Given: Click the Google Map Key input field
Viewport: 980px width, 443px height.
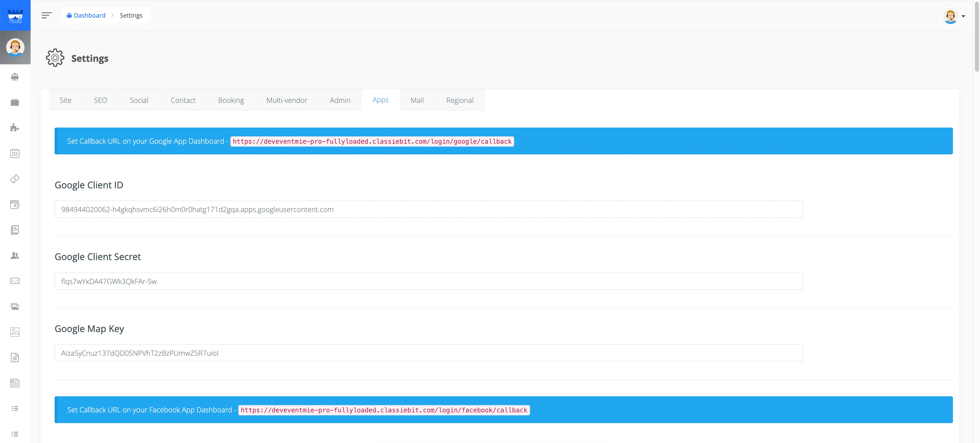Looking at the screenshot, I should (428, 353).
